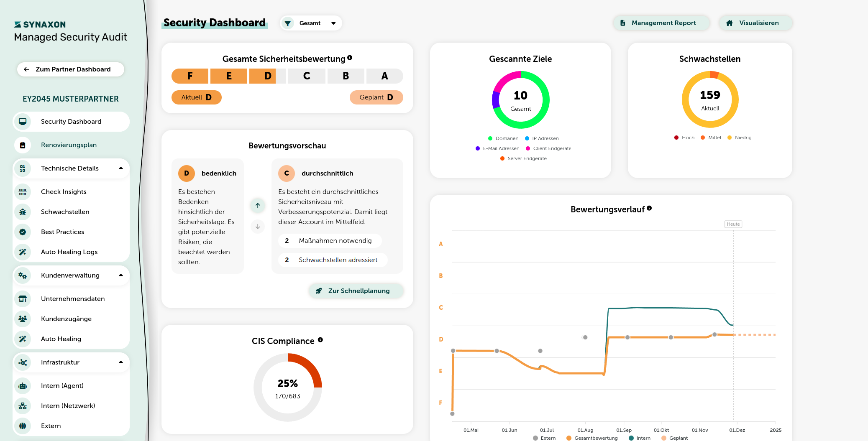This screenshot has width=868, height=441.
Task: Toggle Domänen legend entry in Gescannte Ziele
Action: [x=503, y=138]
